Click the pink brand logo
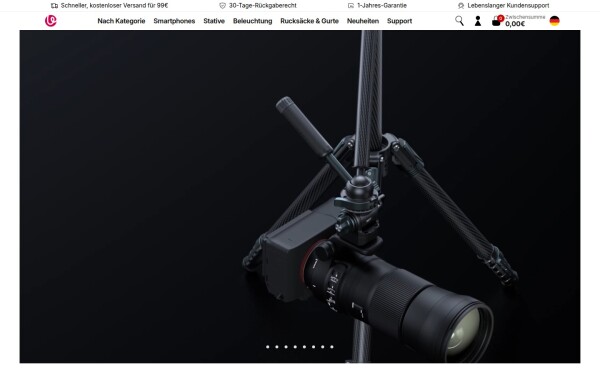The width and height of the screenshot is (600, 375). click(51, 21)
